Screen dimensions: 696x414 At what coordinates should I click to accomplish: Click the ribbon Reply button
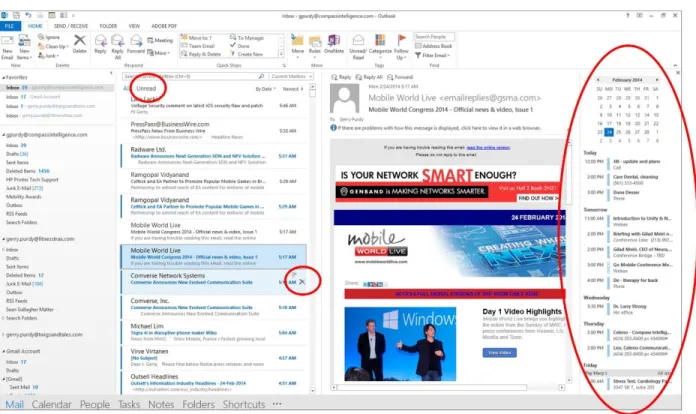(100, 44)
